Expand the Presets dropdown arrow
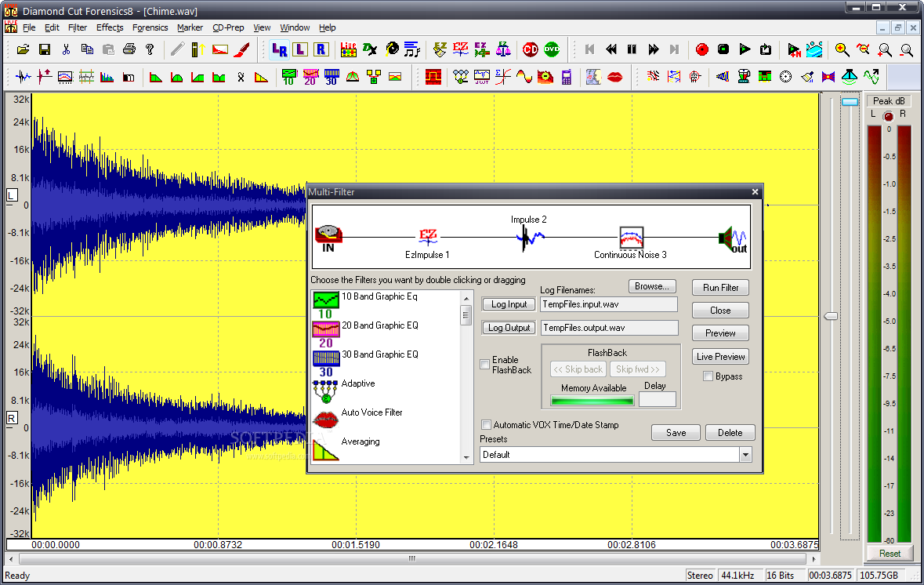Image resolution: width=924 pixels, height=585 pixels. click(x=745, y=455)
